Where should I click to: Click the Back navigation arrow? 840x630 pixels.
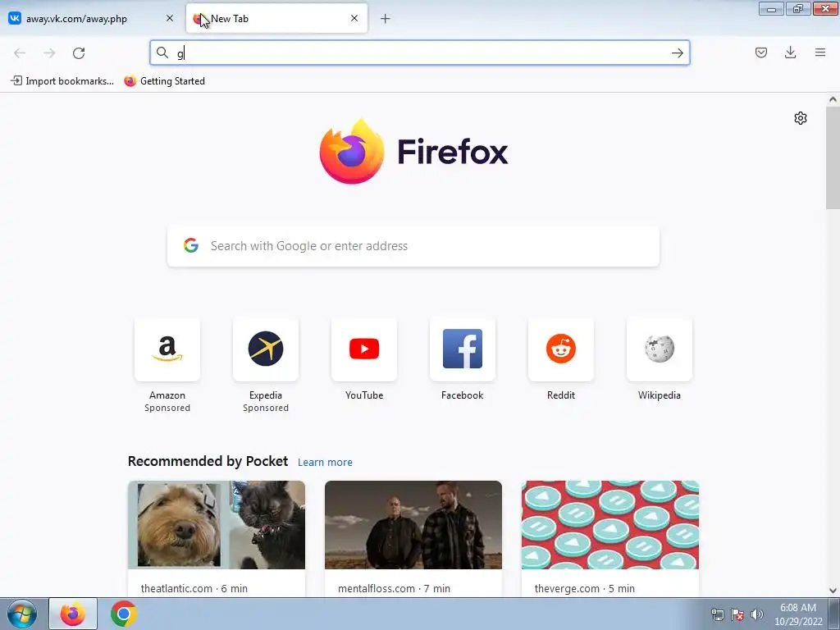pyautogui.click(x=20, y=52)
